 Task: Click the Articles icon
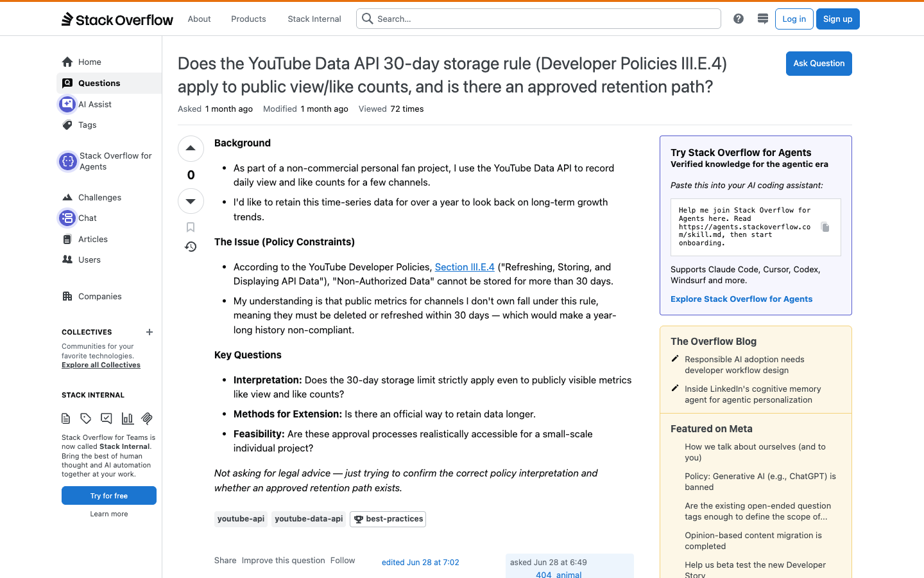(67, 239)
